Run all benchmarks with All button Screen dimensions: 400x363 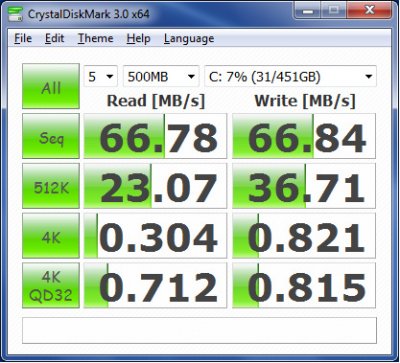(51, 86)
